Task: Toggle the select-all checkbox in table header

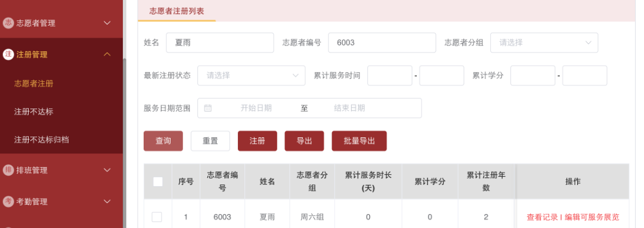Action: [157, 181]
